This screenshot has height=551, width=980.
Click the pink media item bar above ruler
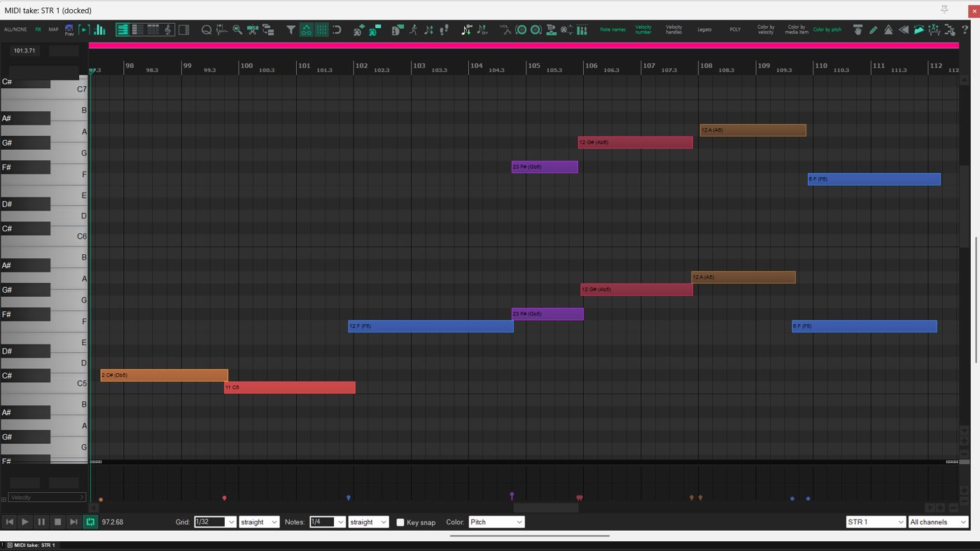point(524,46)
